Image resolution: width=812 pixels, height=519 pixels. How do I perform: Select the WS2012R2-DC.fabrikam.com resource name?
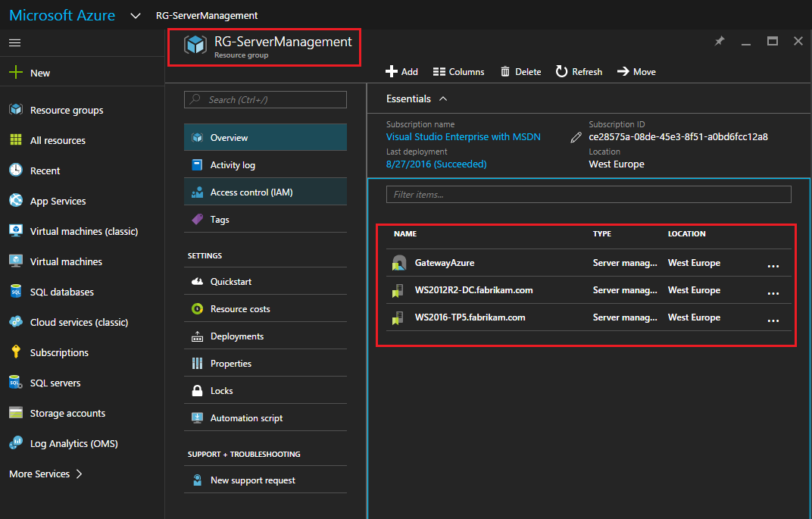point(474,290)
